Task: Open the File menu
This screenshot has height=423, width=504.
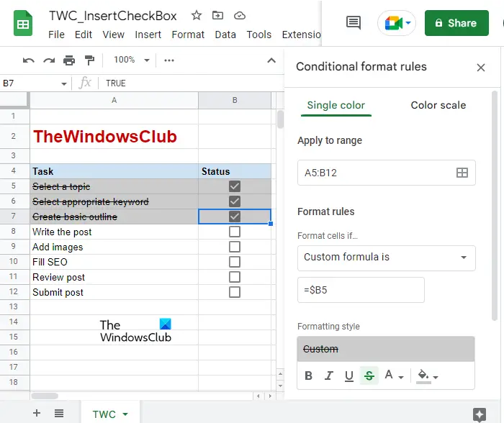Action: (56, 35)
